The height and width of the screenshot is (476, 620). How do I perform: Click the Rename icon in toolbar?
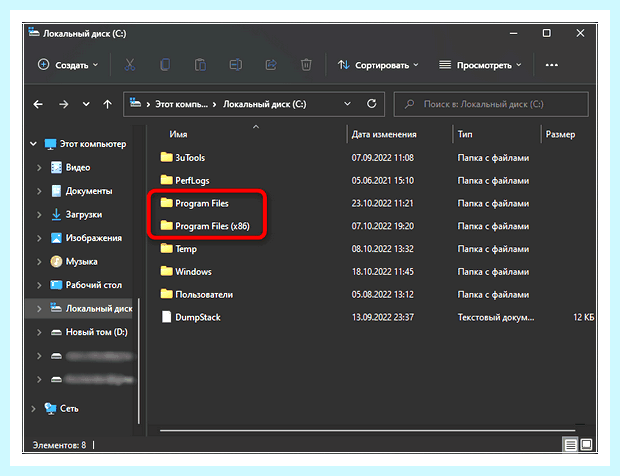point(236,65)
